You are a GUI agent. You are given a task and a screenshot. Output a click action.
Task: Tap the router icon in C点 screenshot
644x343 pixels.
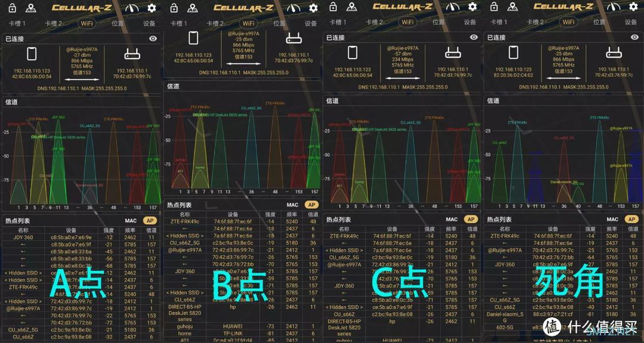453,53
